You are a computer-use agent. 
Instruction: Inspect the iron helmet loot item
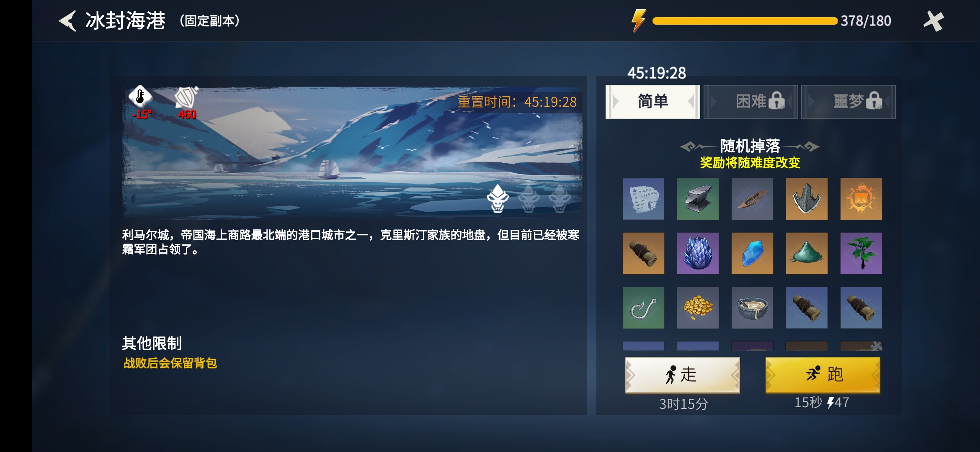coord(807,199)
